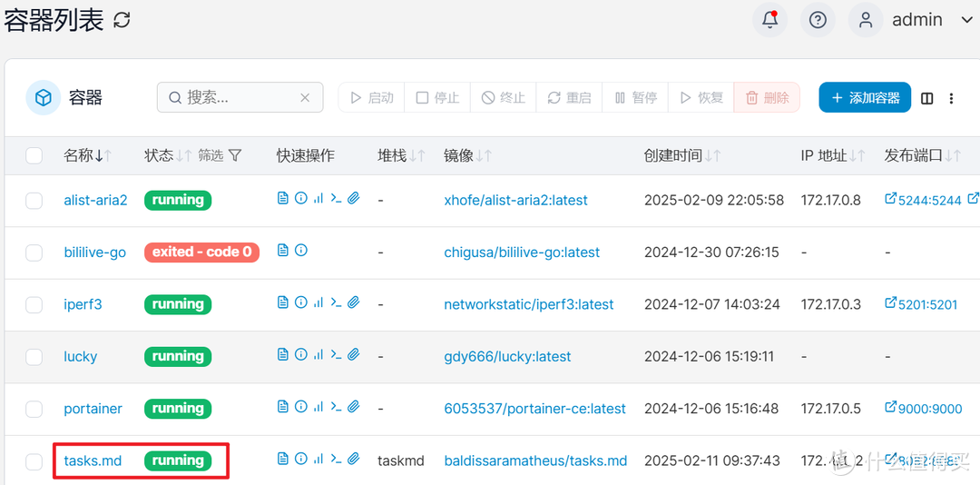View stats chart icon for iperf3
This screenshot has height=485, width=980.
pos(318,303)
